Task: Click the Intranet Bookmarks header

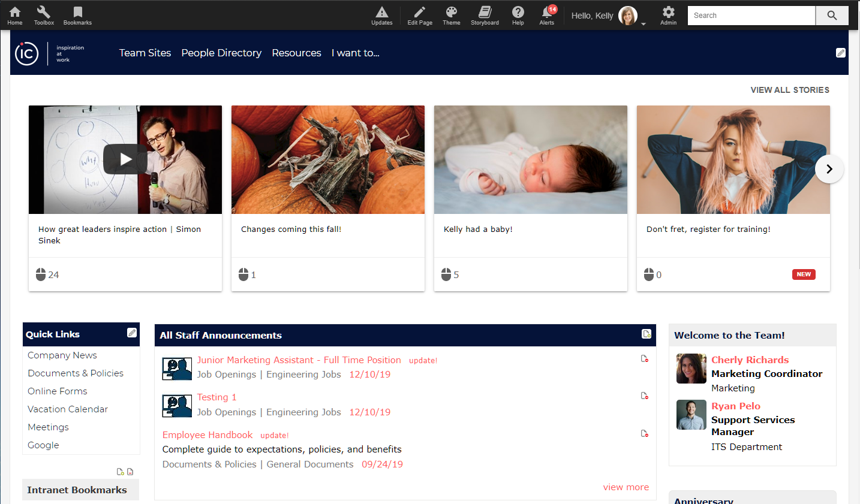Action: pos(80,490)
